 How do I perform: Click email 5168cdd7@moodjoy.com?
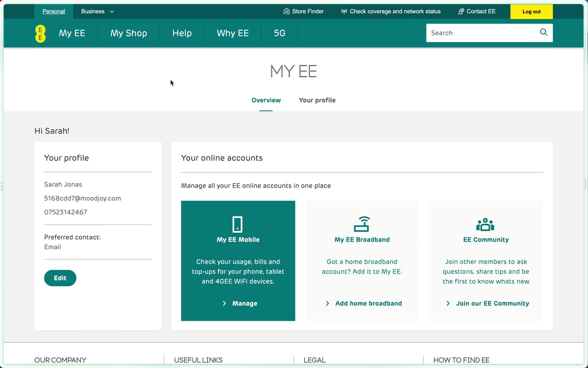point(82,198)
